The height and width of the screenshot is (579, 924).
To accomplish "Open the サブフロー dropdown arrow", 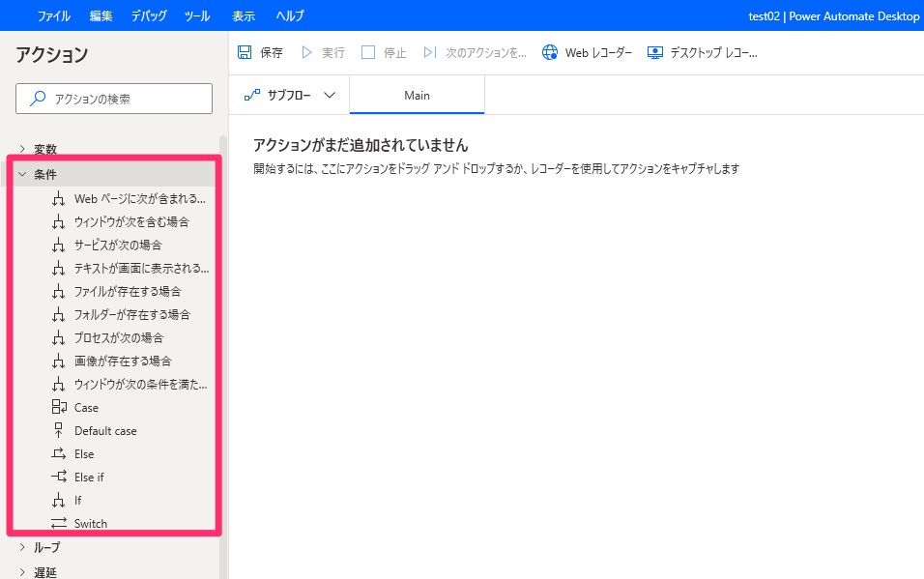I will pyautogui.click(x=330, y=95).
